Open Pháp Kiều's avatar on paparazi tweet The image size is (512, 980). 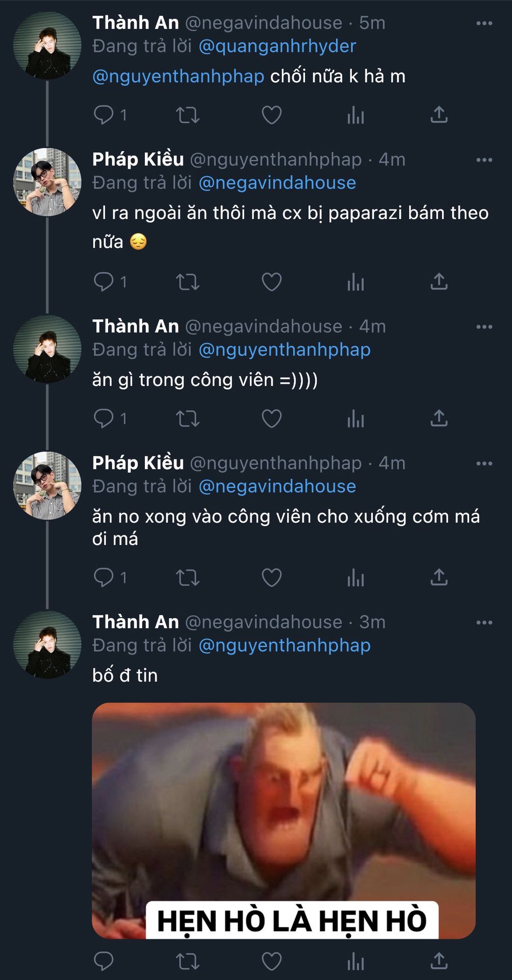pos(47,182)
